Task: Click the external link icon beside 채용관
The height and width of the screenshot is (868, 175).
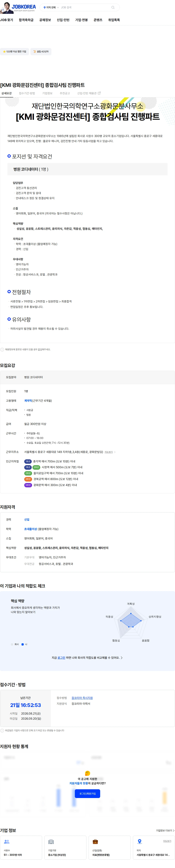Action: [x=99, y=93]
